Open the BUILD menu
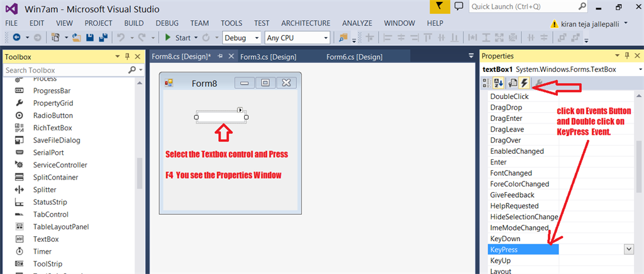Viewport: 644px width, 274px height. pos(134,23)
